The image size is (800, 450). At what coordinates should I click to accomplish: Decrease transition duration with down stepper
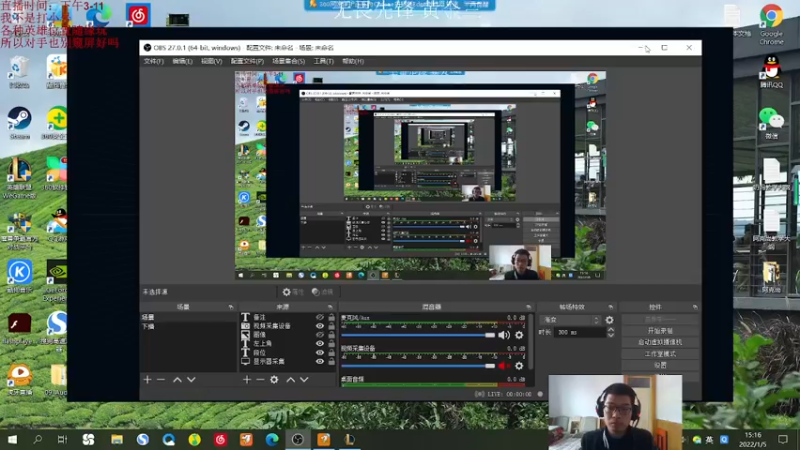pyautogui.click(x=611, y=335)
